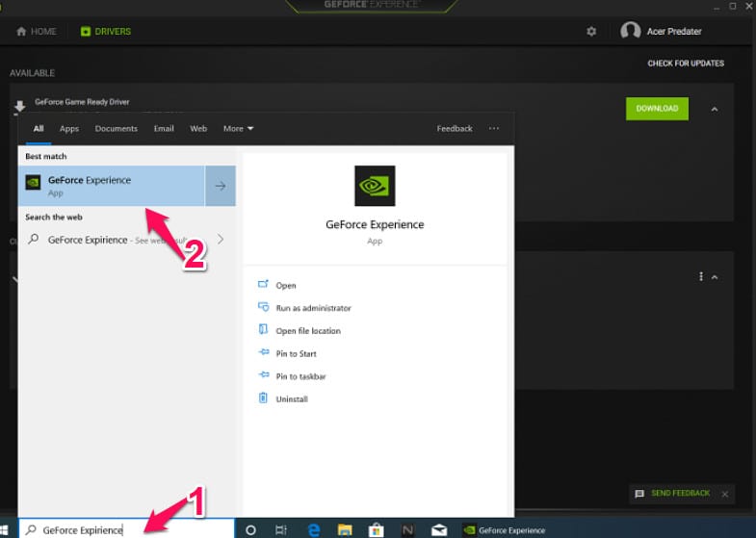This screenshot has width=756, height=538.
Task: Click the NVIDIA icon in best match row
Action: point(33,183)
